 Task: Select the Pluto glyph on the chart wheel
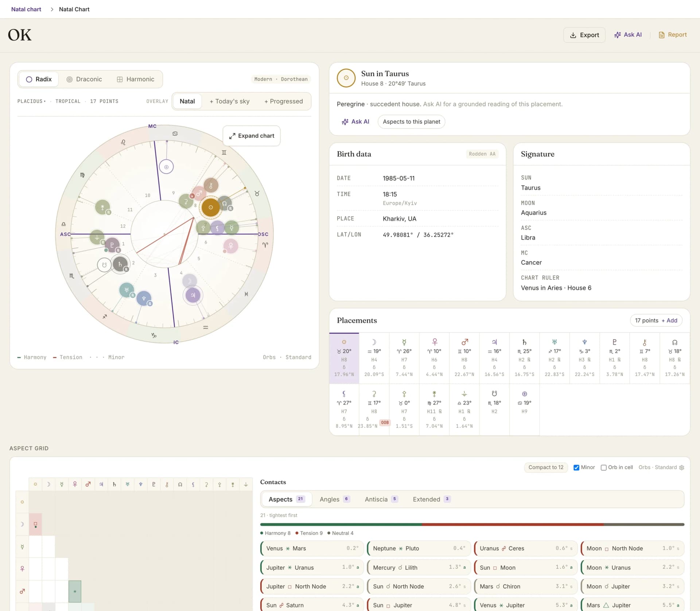pos(112,245)
